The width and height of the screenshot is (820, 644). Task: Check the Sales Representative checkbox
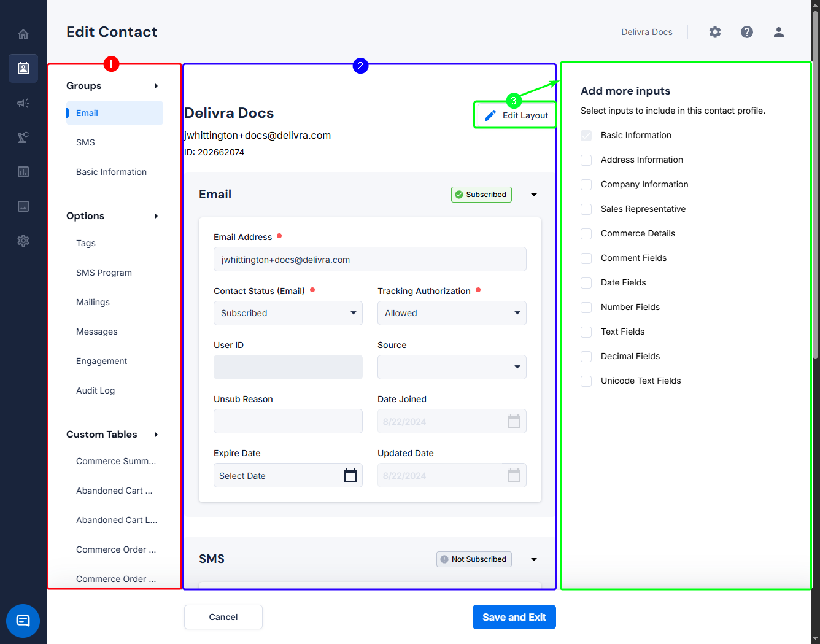tap(586, 209)
